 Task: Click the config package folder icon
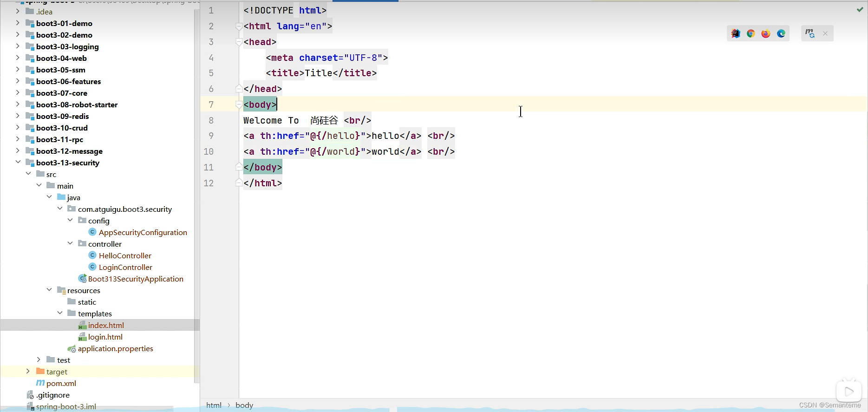coord(82,220)
